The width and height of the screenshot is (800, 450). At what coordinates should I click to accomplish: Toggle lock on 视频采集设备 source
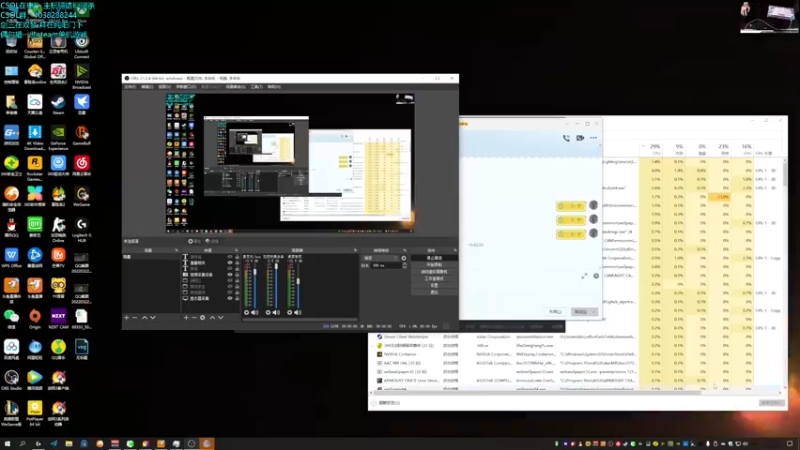(237, 274)
